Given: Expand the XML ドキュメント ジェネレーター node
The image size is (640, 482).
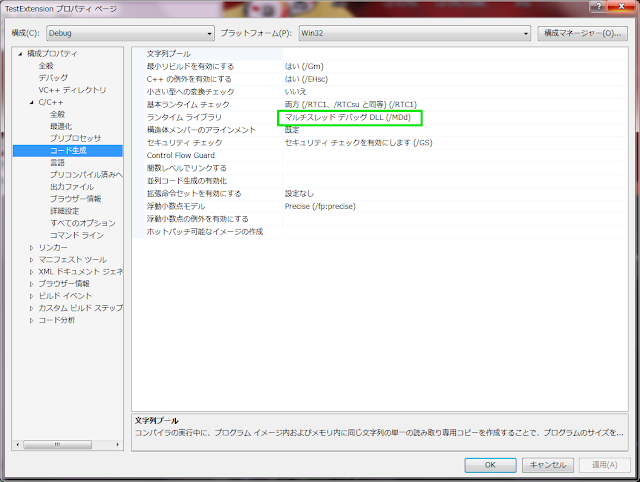Looking at the screenshot, I should click(x=31, y=272).
